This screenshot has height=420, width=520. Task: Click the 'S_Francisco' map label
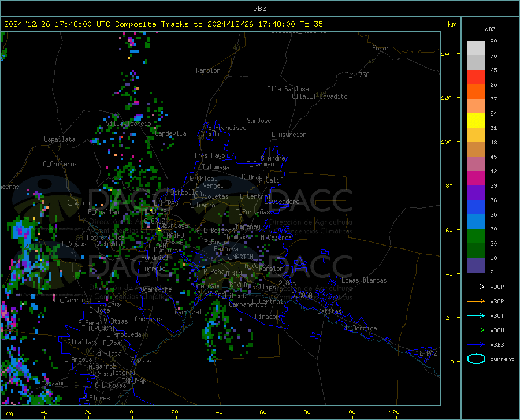(227, 128)
